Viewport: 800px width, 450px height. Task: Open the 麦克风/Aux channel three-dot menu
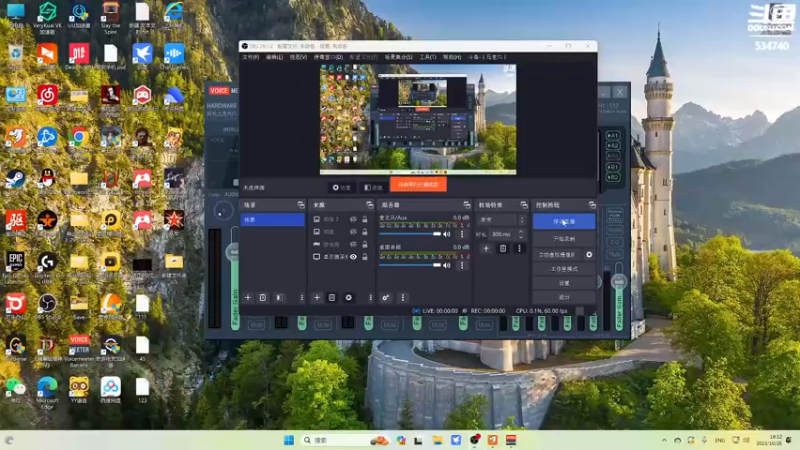462,234
